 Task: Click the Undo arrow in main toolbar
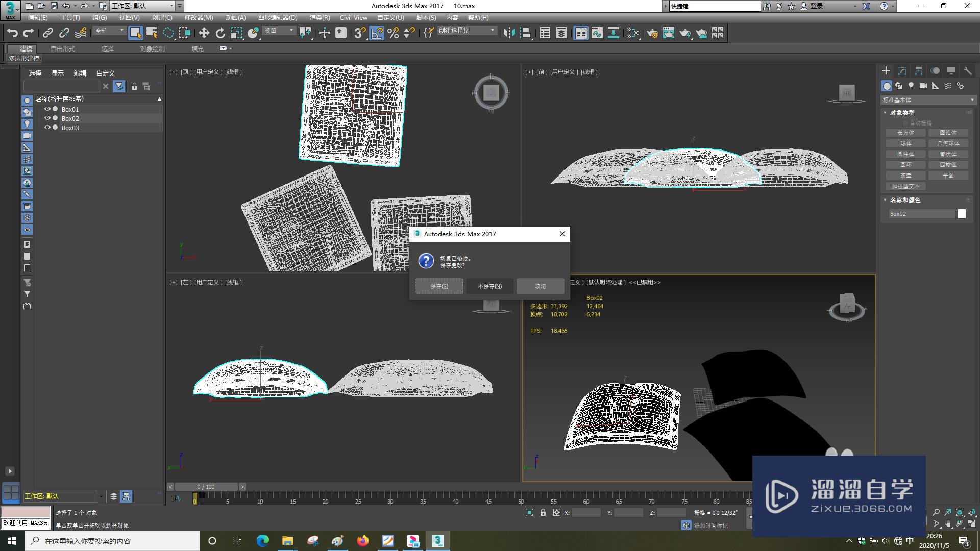tap(12, 33)
